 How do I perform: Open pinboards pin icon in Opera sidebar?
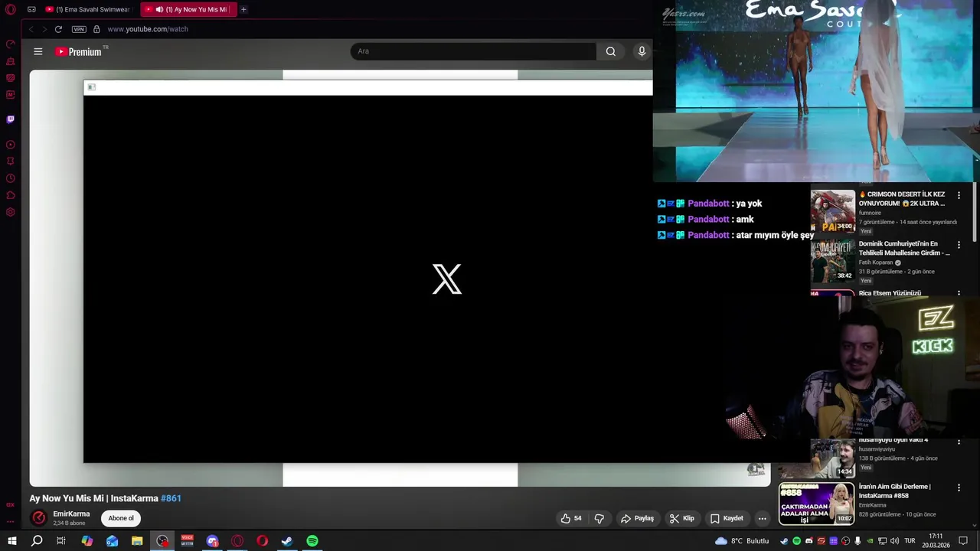(x=11, y=161)
